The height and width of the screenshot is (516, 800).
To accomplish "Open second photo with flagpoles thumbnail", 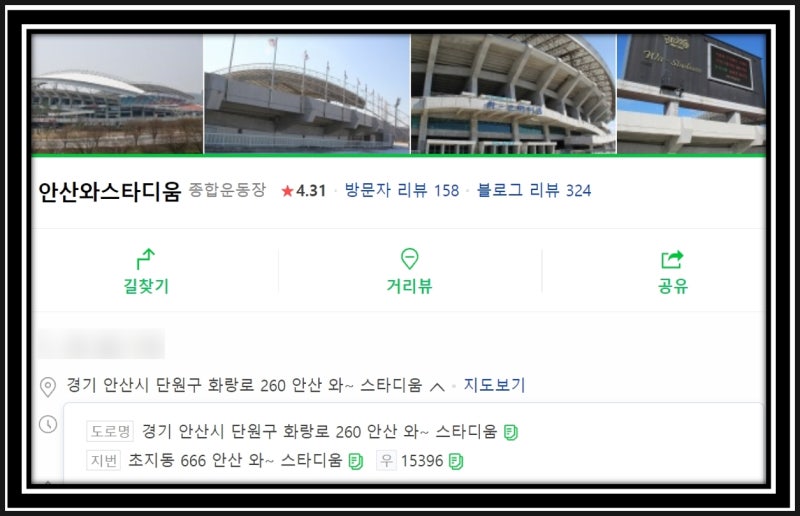I will (x=307, y=94).
